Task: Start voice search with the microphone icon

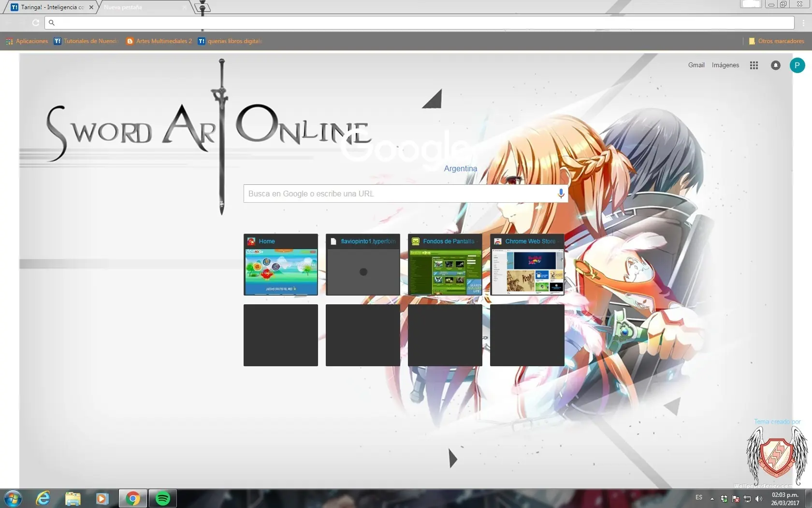Action: click(561, 194)
